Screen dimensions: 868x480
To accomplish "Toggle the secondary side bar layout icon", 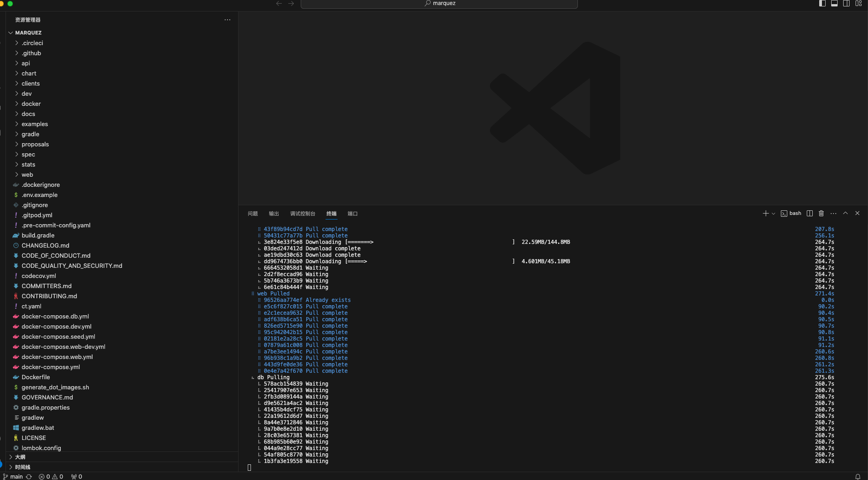I will click(x=846, y=3).
